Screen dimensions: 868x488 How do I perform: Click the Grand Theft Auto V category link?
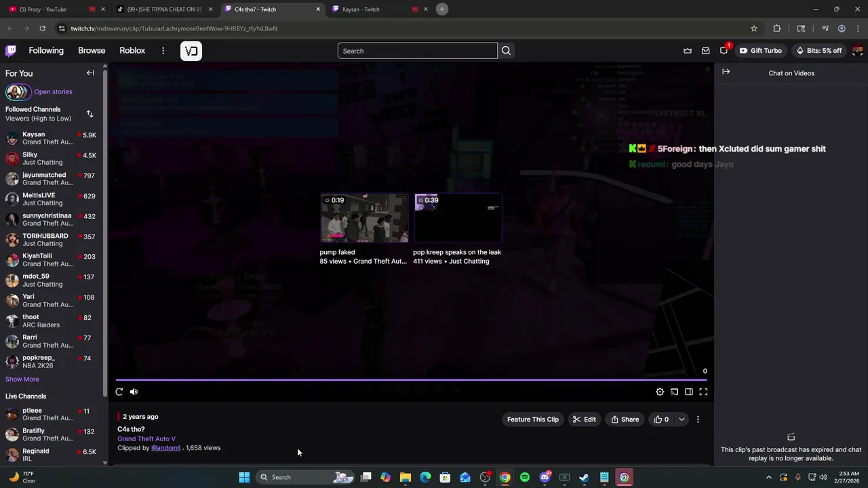coord(146,439)
